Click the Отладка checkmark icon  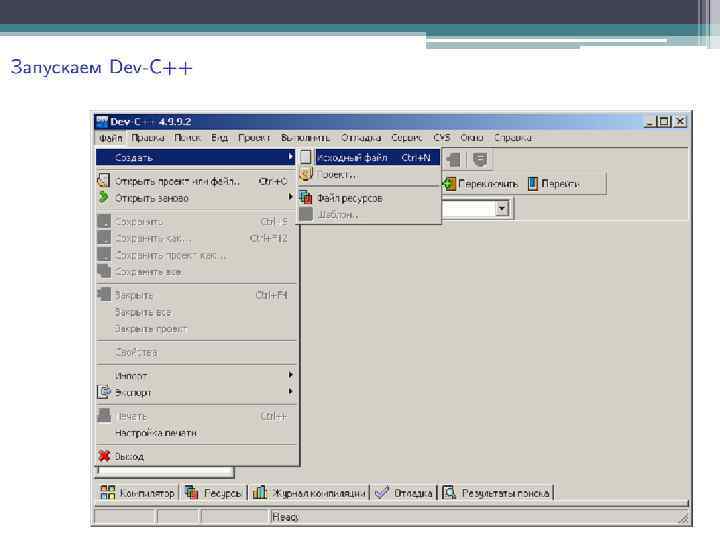(x=382, y=493)
